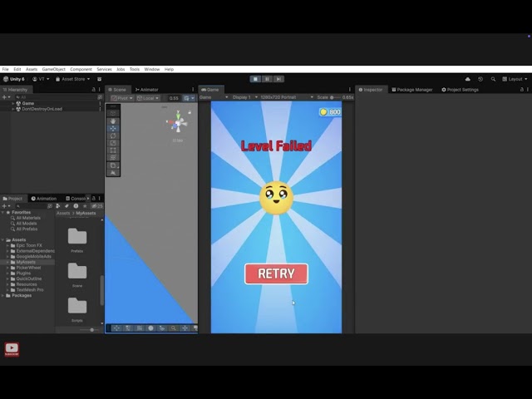The height and width of the screenshot is (399, 532).
Task: Open the Window menu
Action: tap(151, 69)
